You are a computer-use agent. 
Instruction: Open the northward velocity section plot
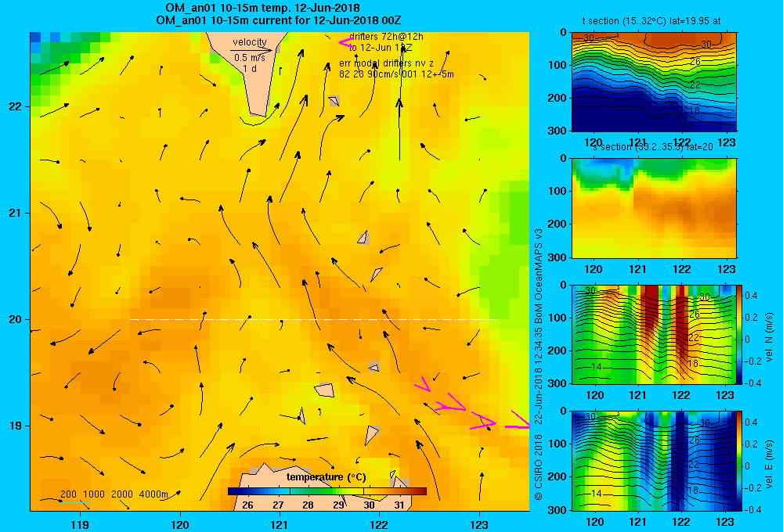(x=654, y=334)
